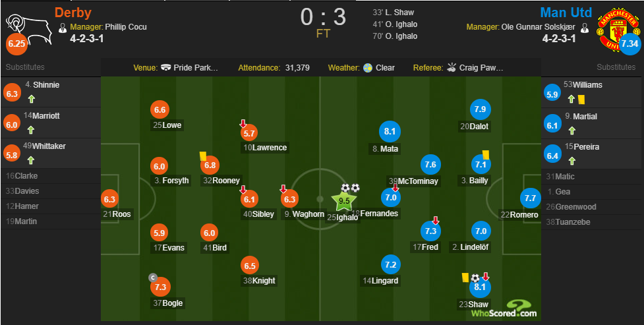Open manager Phillip Cocu's profile
This screenshot has width=644, height=325.
click(126, 27)
